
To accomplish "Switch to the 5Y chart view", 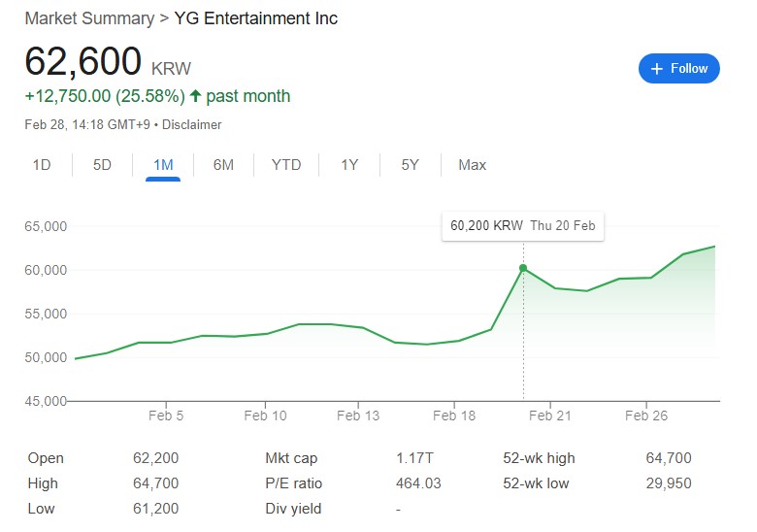I will click(x=410, y=165).
